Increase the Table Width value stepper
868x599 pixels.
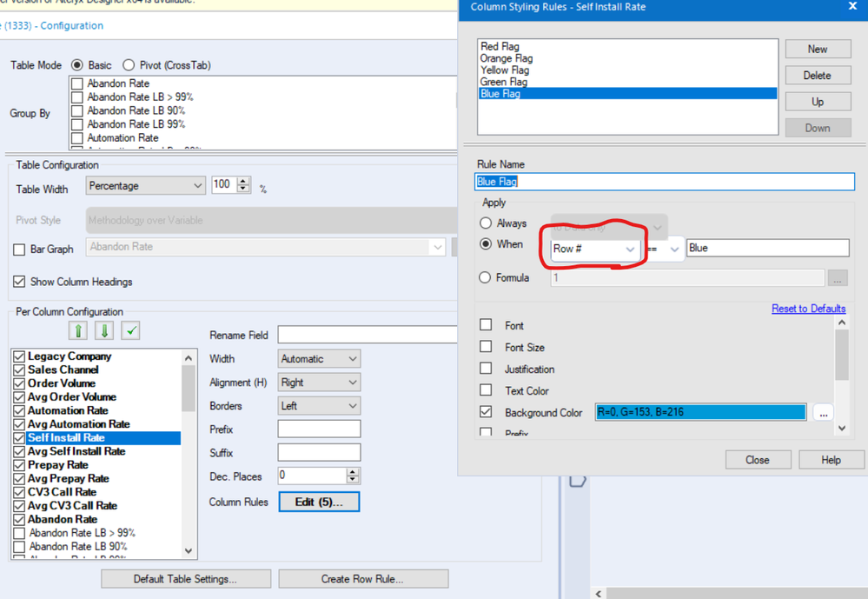[x=243, y=181]
